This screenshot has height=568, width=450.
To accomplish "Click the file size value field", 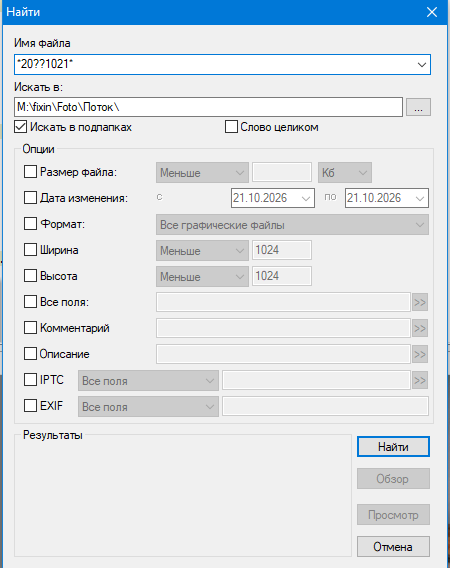I will pyautogui.click(x=282, y=172).
